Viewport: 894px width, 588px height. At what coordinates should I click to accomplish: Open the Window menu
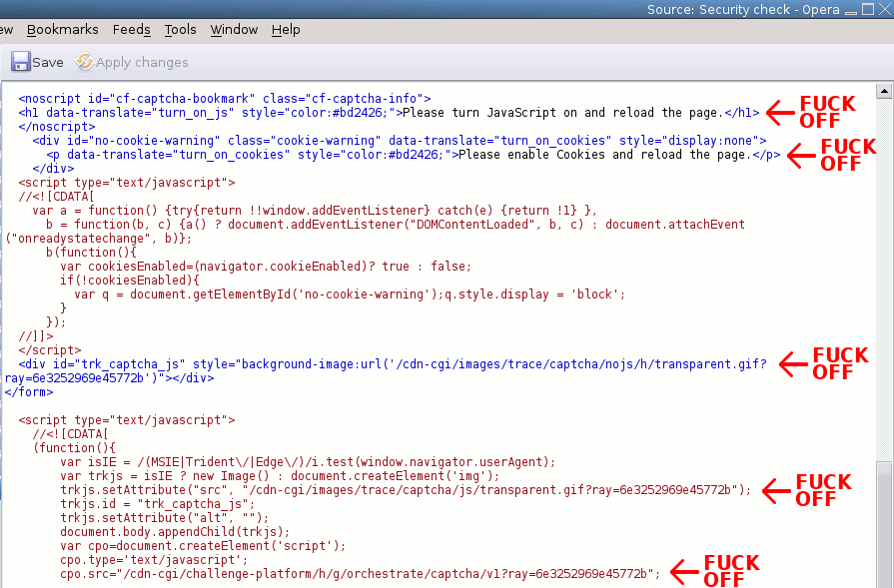pos(234,30)
